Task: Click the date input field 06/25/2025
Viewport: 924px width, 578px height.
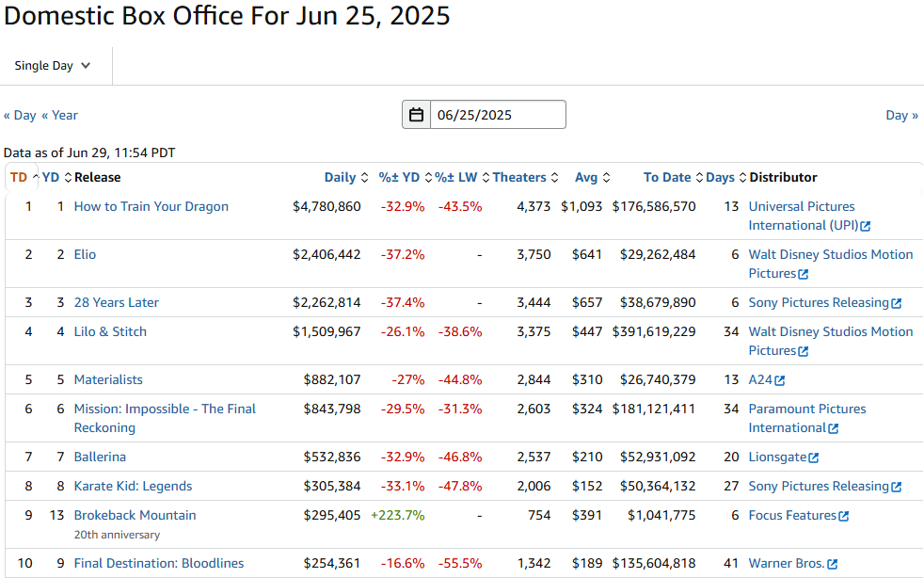Action: coord(498,115)
